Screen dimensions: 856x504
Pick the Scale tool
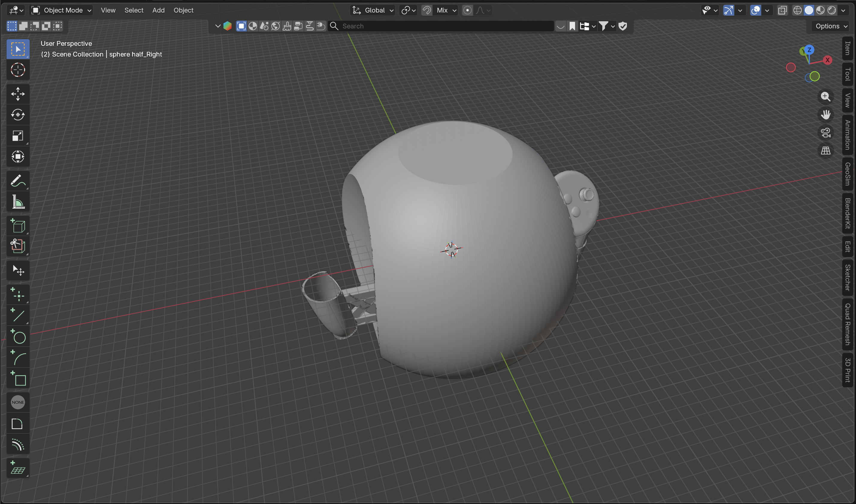point(18,136)
